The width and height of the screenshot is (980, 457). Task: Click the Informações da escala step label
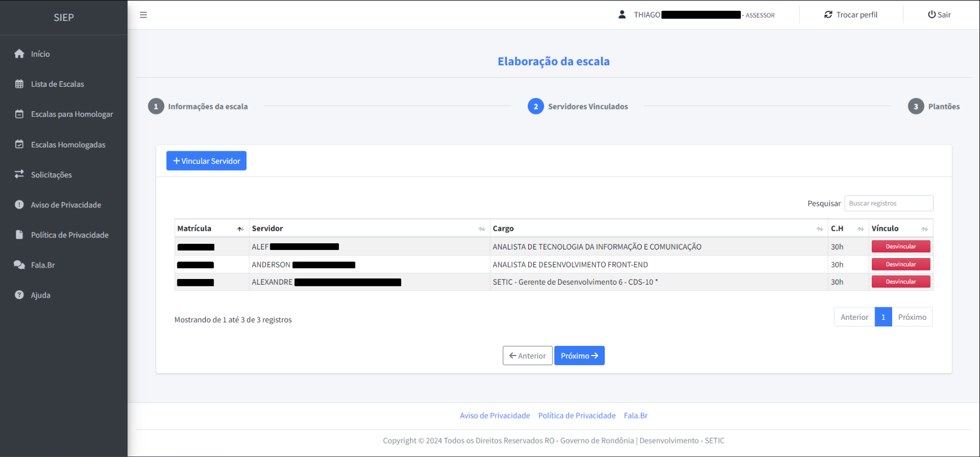[208, 107]
